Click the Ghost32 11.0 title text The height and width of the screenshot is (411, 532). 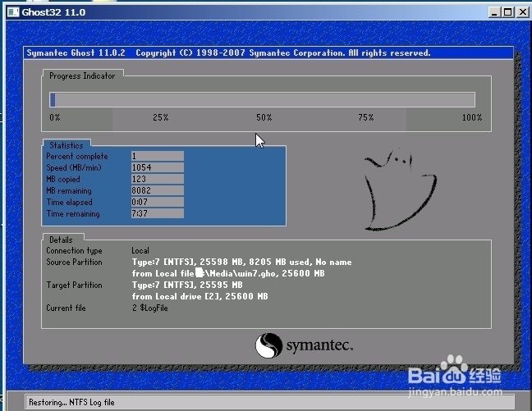coord(53,12)
